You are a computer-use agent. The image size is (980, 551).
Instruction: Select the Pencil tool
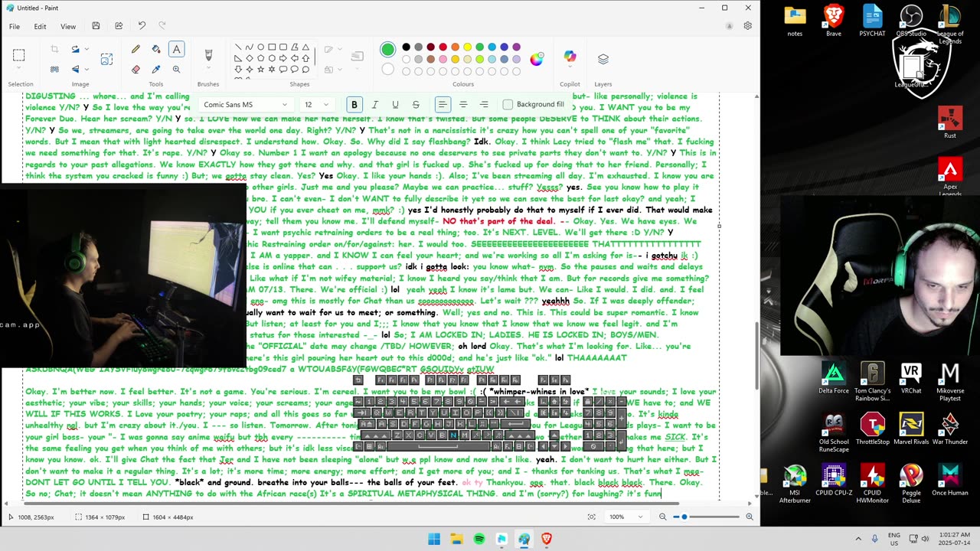136,50
